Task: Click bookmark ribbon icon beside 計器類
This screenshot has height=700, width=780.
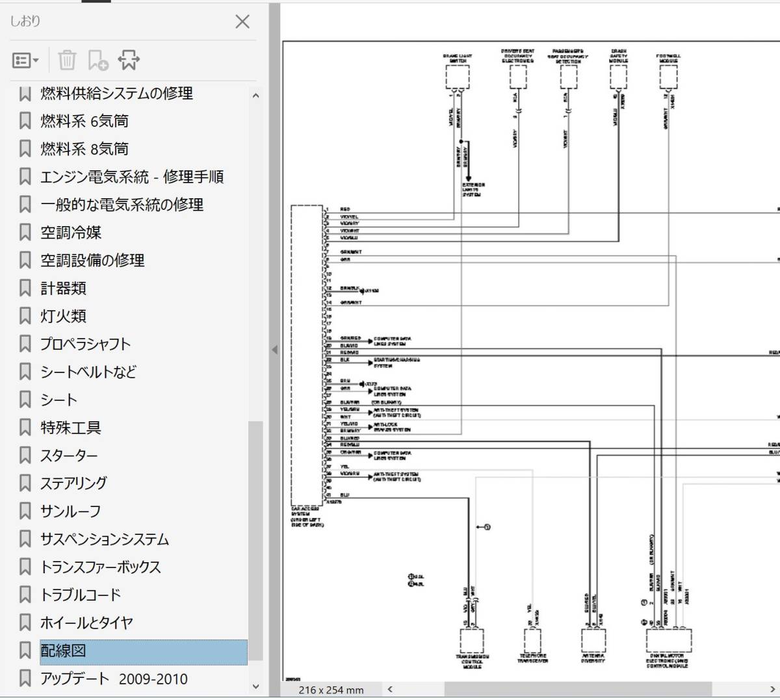Action: click(25, 289)
